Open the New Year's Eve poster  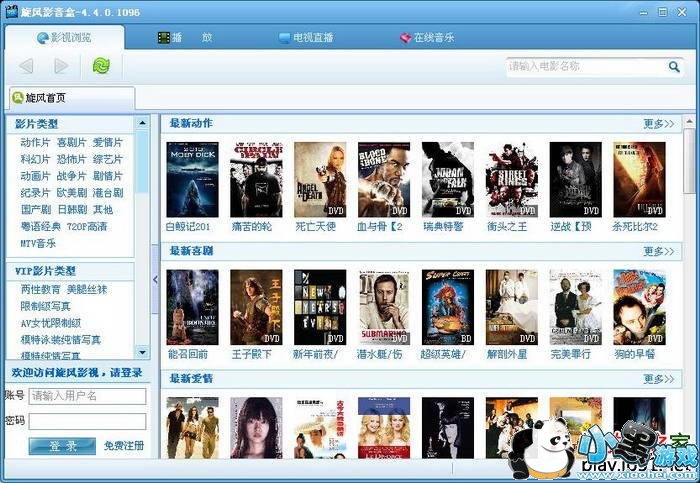click(x=320, y=307)
